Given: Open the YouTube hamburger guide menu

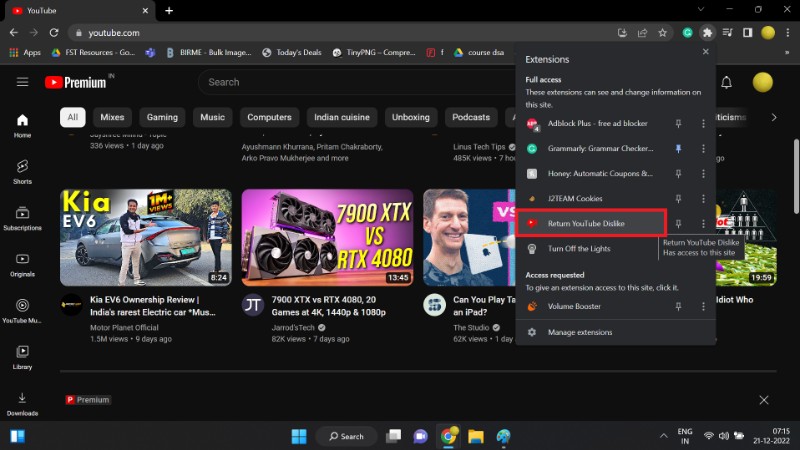Looking at the screenshot, I should 22,82.
